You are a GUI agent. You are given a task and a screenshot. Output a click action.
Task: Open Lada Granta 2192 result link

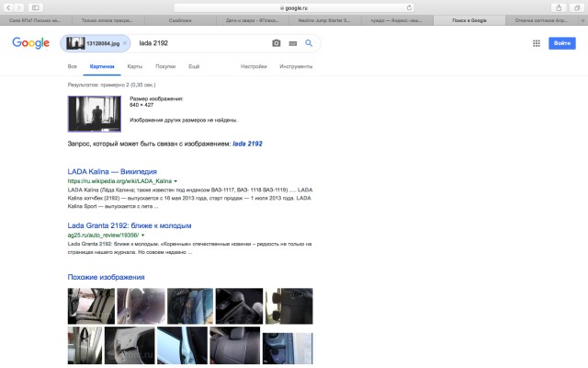pos(130,225)
